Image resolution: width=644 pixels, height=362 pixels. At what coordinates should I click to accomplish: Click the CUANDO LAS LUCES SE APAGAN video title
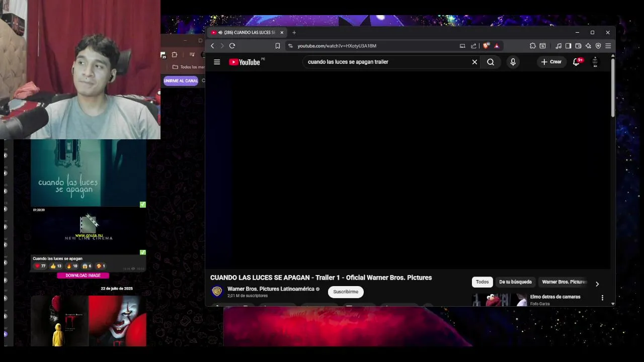321,278
